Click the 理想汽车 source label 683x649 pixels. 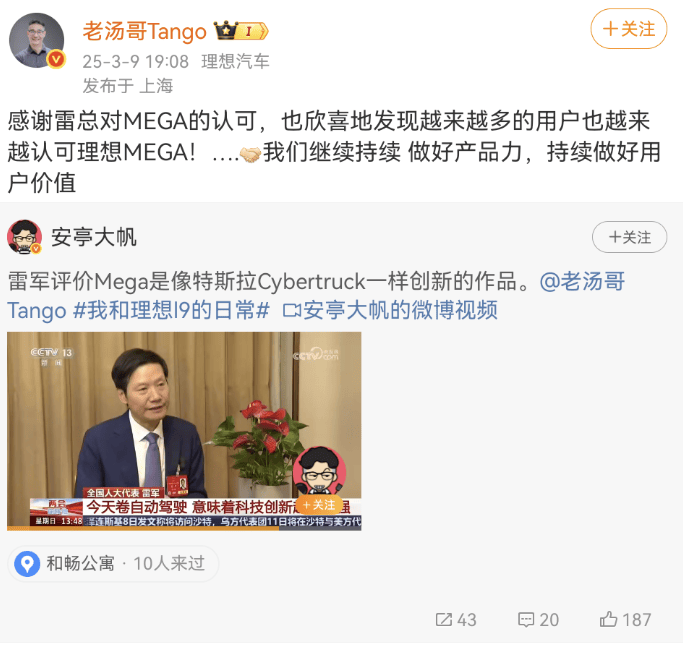235,62
